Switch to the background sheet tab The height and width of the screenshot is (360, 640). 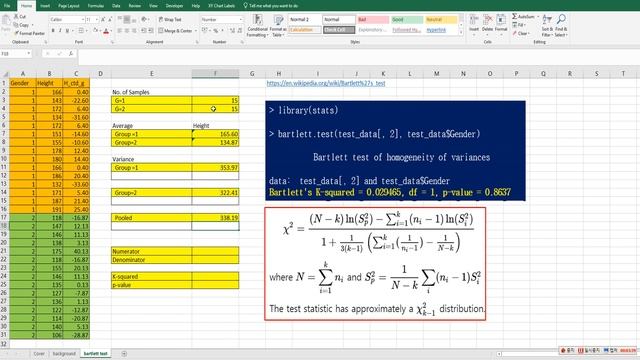point(64,353)
